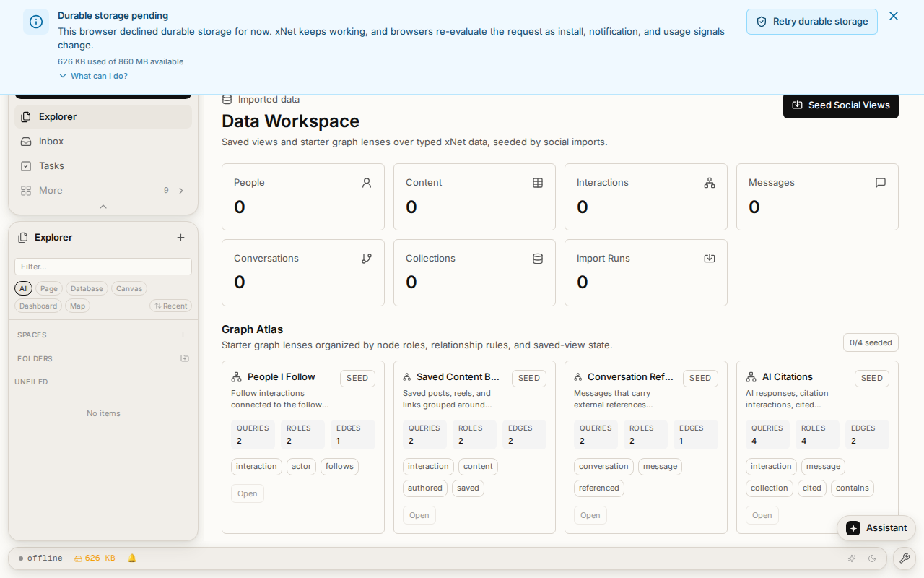Image resolution: width=924 pixels, height=578 pixels.
Task: Toggle dark mode with moon icon
Action: pos(872,558)
